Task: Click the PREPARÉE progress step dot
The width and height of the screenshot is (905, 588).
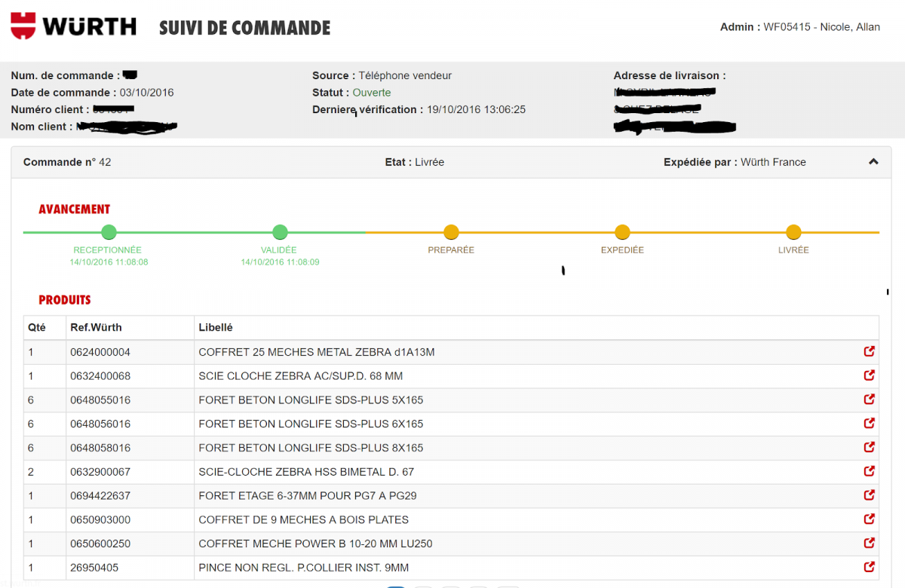Action: [x=451, y=232]
